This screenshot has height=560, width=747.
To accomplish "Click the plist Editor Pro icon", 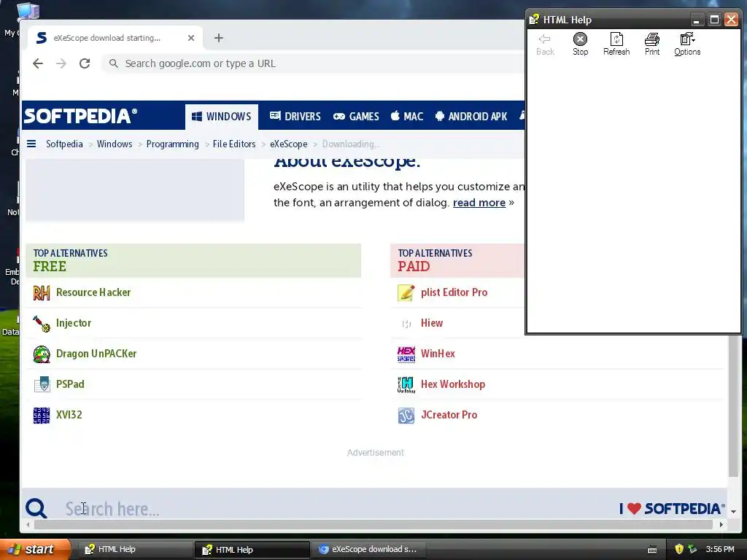I will [x=406, y=292].
